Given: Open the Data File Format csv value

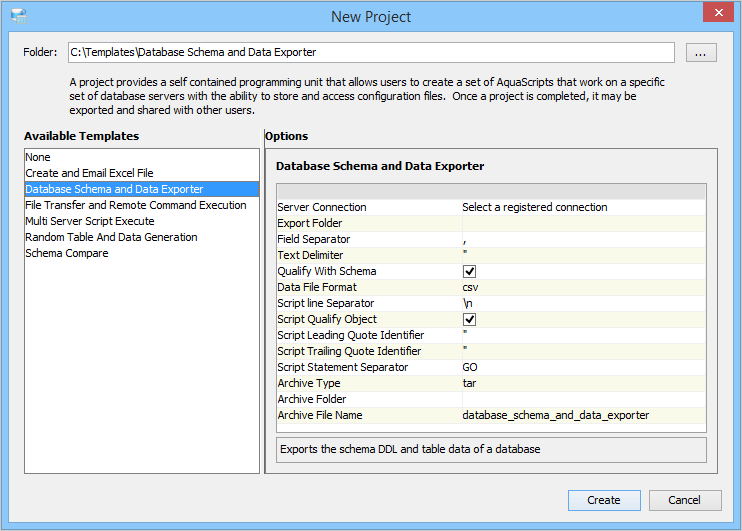Looking at the screenshot, I should pos(582,287).
